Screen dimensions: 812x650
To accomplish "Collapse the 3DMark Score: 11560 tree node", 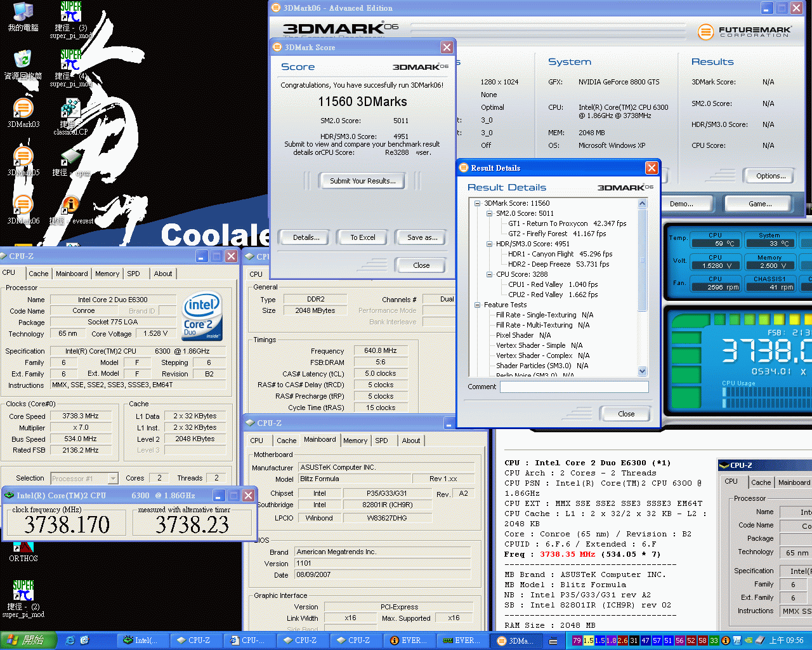I will pos(477,203).
